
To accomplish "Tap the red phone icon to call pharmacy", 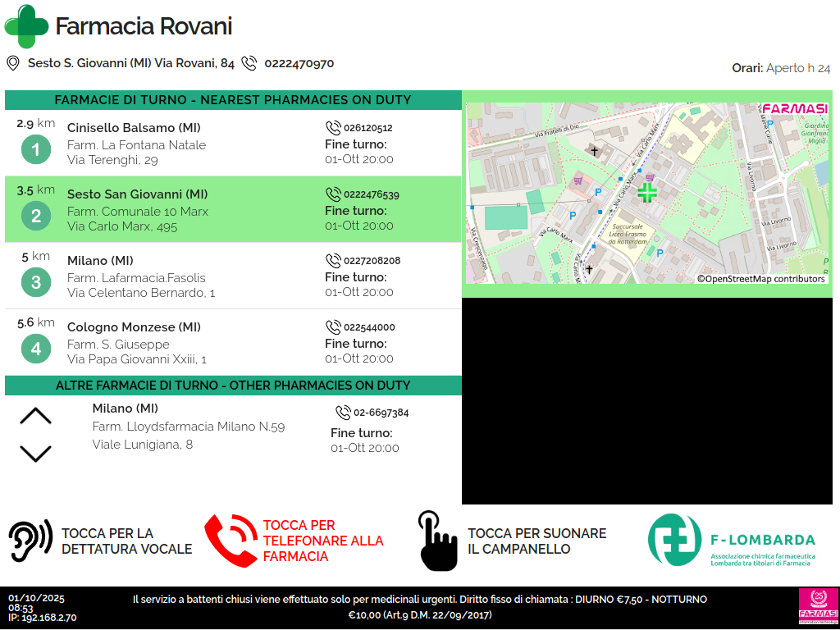I will click(x=231, y=541).
